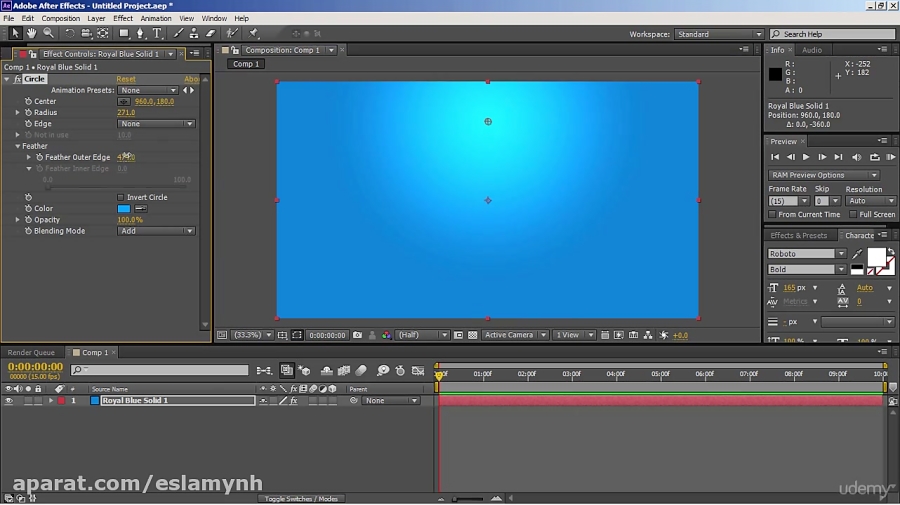The height and width of the screenshot is (505, 900).
Task: Switch to the Render Queue tab
Action: (x=31, y=353)
